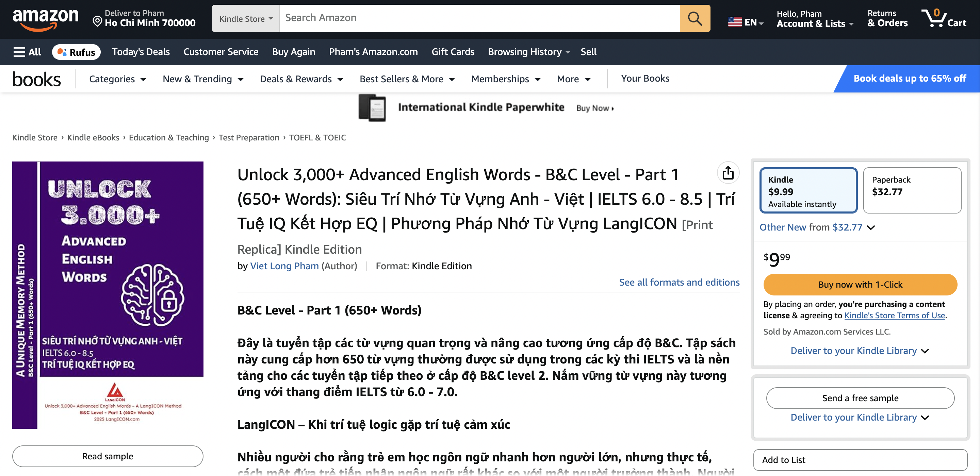
Task: Open Memberships dropdown
Action: [x=506, y=79]
